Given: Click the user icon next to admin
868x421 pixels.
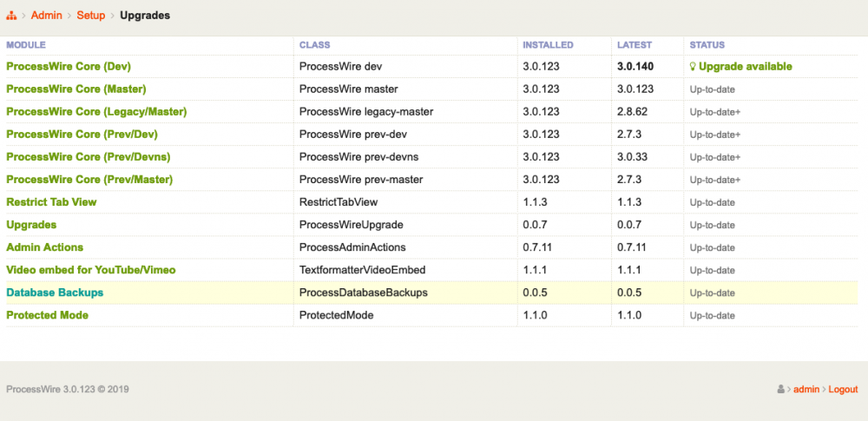Looking at the screenshot, I should 782,390.
